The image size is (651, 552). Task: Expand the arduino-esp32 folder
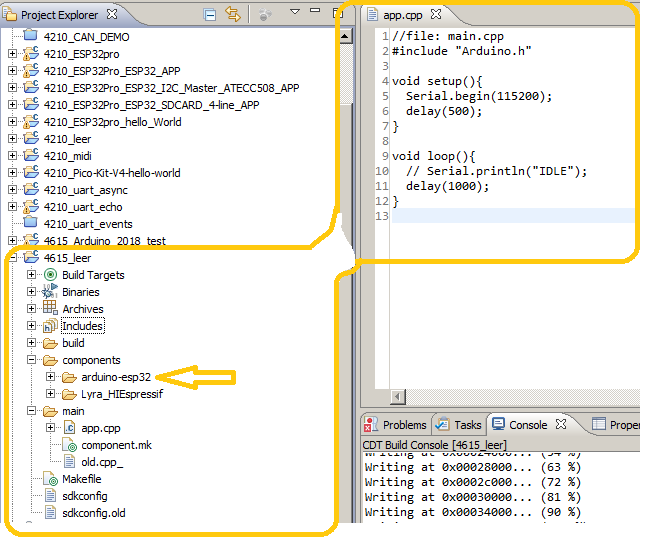51,376
